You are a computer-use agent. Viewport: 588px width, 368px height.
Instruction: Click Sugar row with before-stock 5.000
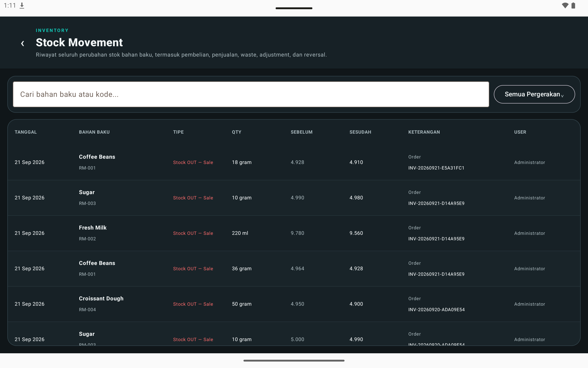point(294,334)
